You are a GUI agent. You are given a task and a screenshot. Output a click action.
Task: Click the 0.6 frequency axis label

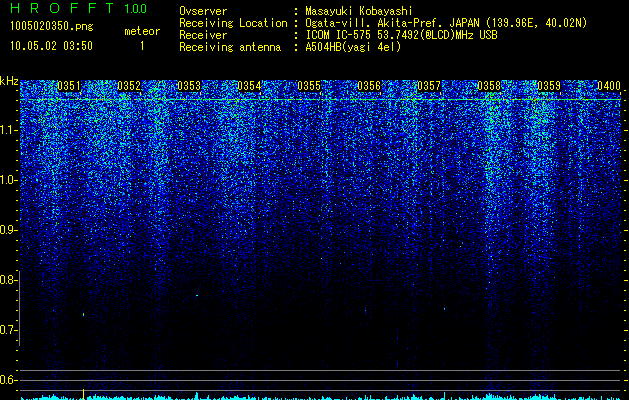(9, 380)
